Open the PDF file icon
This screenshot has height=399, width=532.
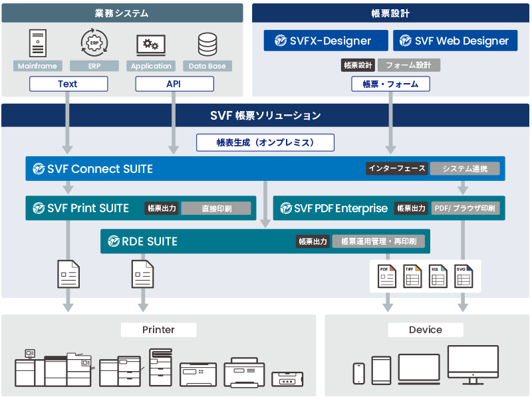[387, 276]
